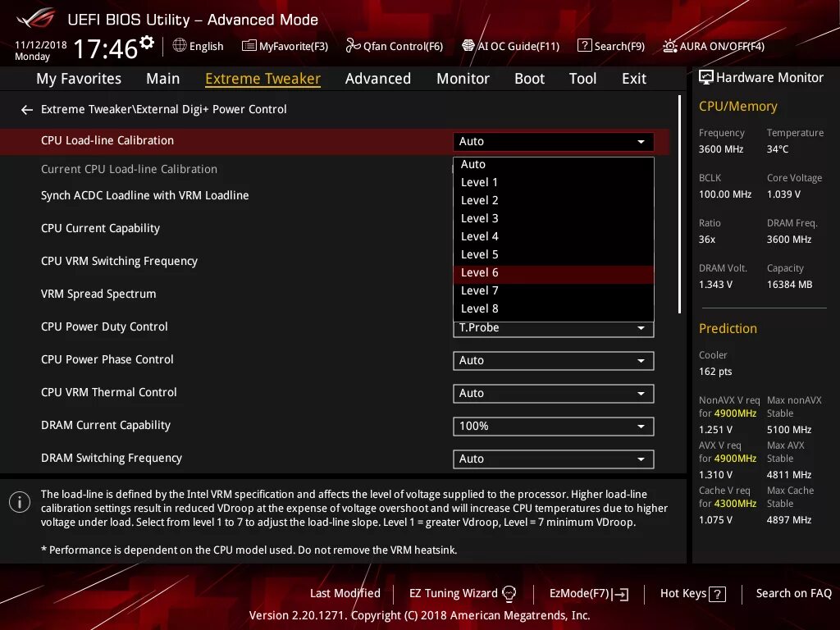Click the globe language icon
Screen dimensions: 840x630
coord(180,46)
